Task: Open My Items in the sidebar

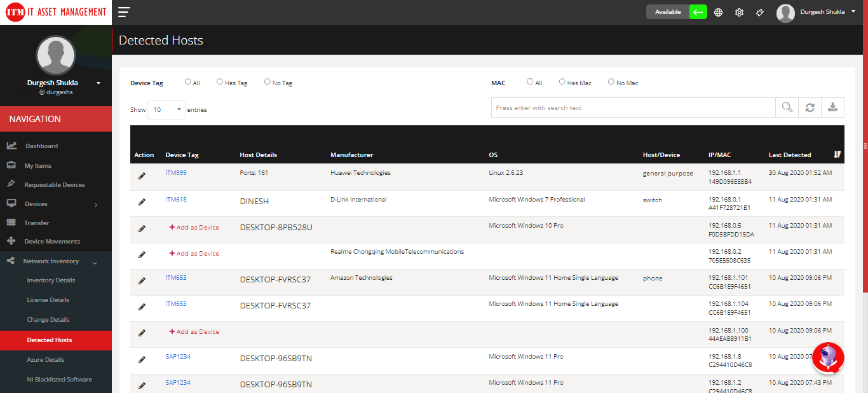Action: [37, 166]
